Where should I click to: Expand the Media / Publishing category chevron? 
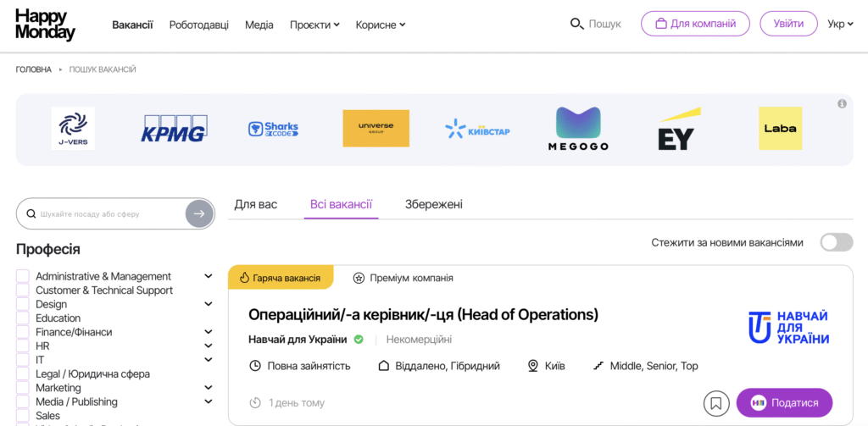(209, 401)
